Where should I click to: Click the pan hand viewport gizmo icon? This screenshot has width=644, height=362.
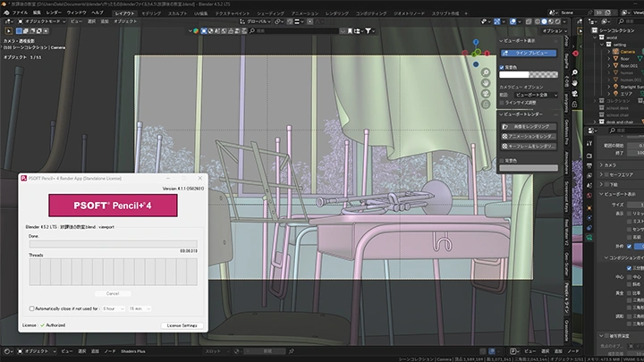[x=577, y=83]
